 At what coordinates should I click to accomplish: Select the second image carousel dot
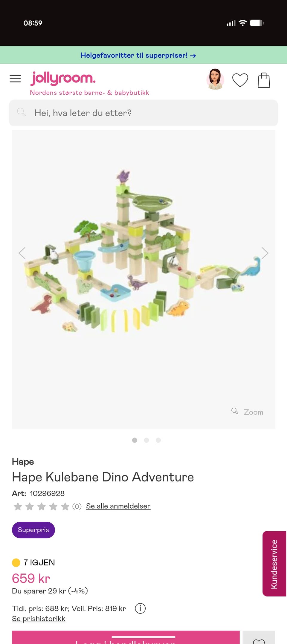coord(146,440)
